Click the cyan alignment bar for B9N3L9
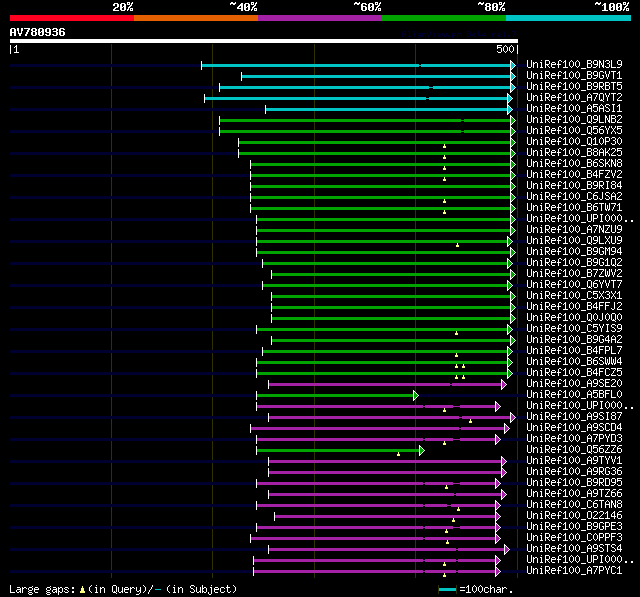 pyautogui.click(x=356, y=65)
